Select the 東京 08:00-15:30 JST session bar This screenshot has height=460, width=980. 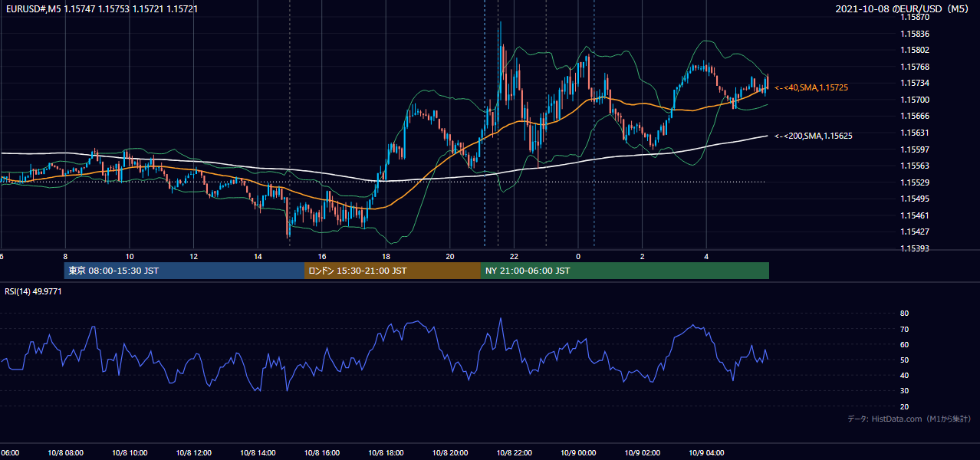[184, 271]
